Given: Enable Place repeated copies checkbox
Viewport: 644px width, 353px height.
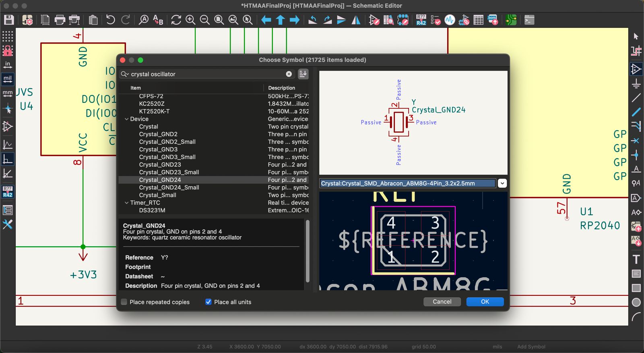Looking at the screenshot, I should pos(124,302).
